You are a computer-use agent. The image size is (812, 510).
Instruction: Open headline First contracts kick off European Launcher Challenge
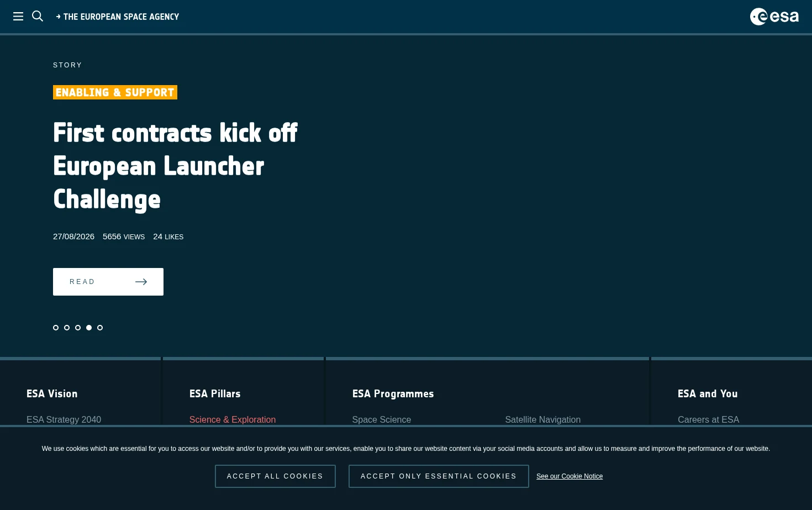pos(175,166)
